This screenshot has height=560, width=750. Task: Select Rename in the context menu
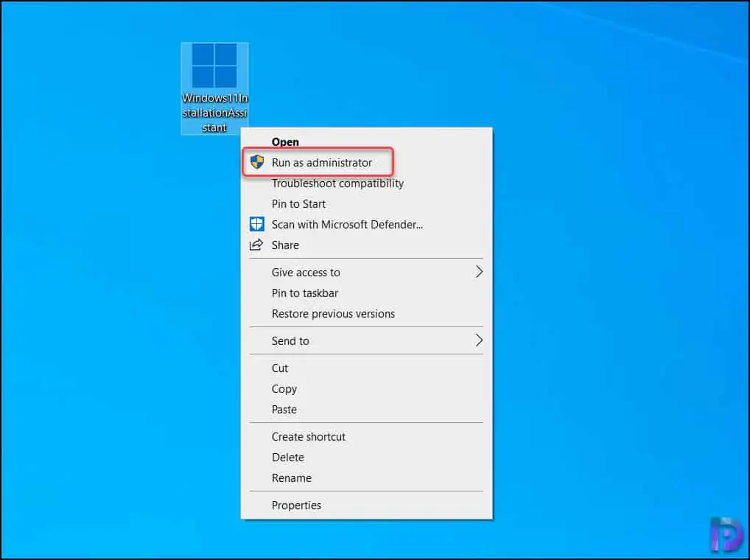[366, 477]
